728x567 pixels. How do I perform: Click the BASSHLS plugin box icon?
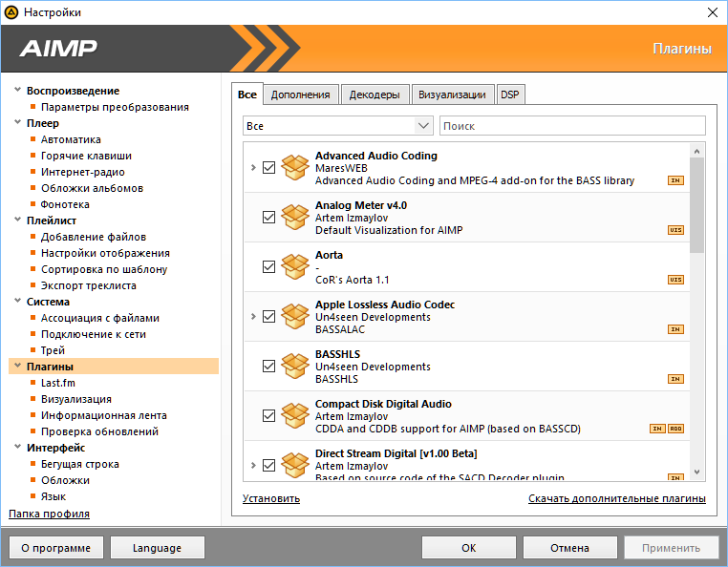(295, 366)
